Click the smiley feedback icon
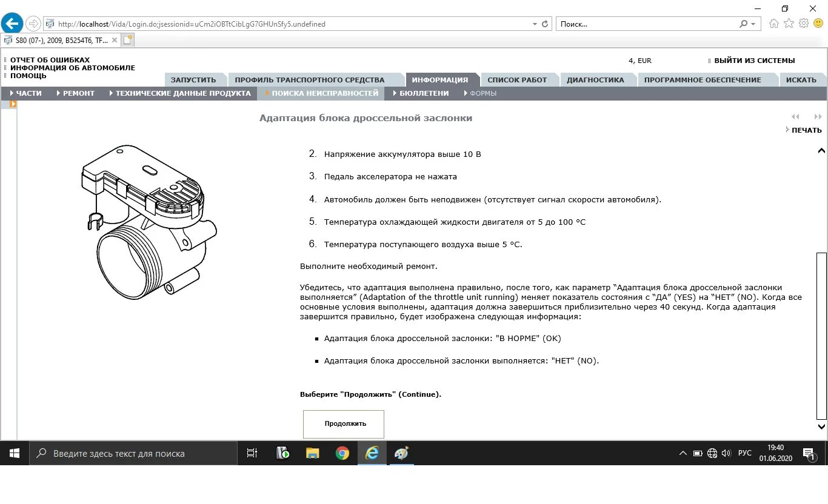Viewport: 828px width, 504px height. click(x=818, y=24)
